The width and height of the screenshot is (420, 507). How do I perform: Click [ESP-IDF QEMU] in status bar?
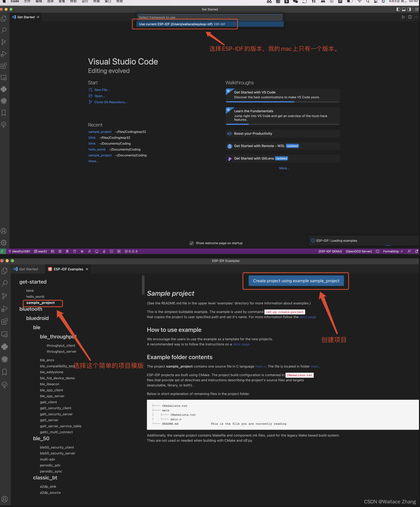click(330, 251)
